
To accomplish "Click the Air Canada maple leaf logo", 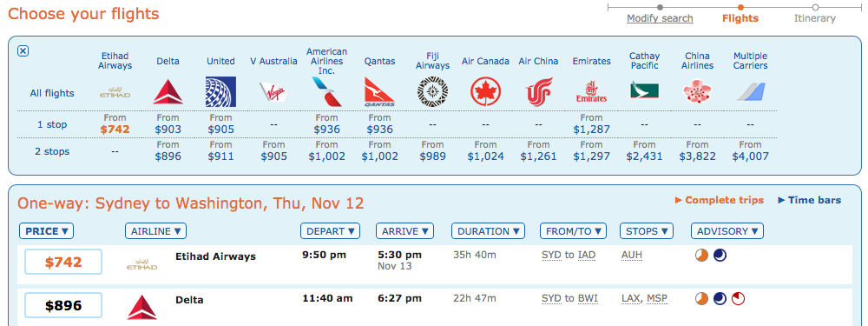I will 485,92.
